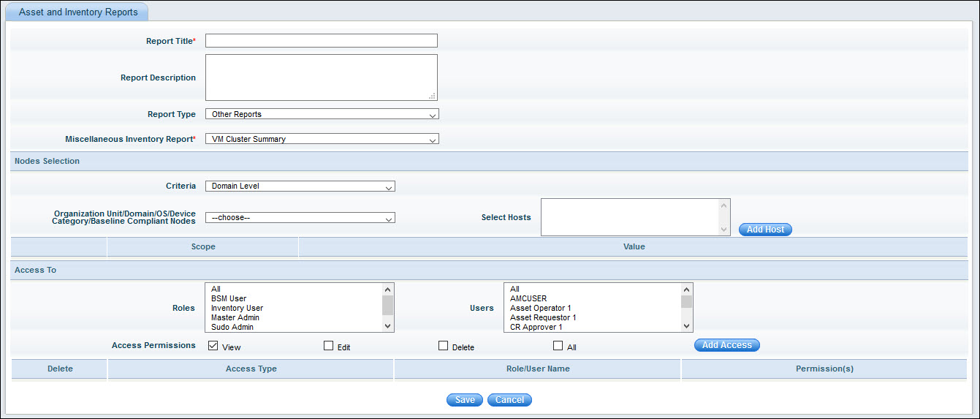The image size is (980, 419).
Task: Click the Delete column header
Action: [60, 369]
